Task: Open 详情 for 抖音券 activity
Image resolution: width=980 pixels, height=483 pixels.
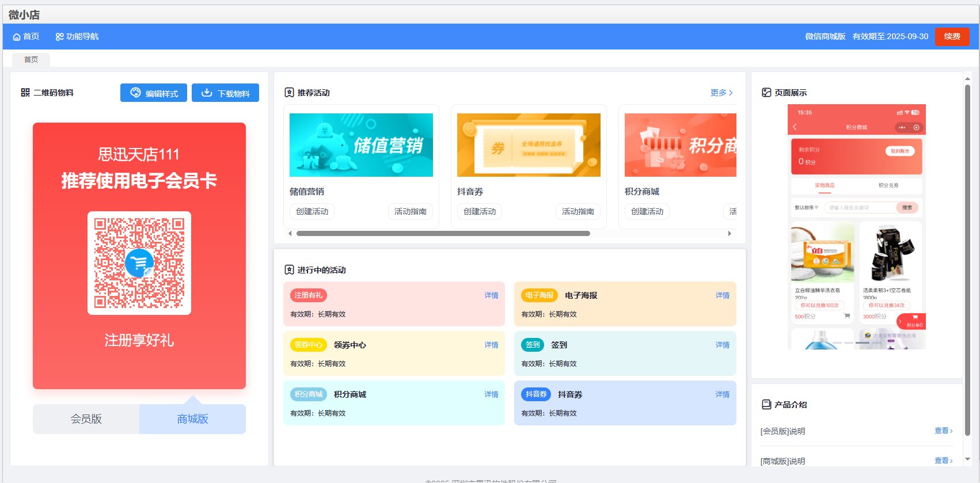Action: (x=723, y=394)
